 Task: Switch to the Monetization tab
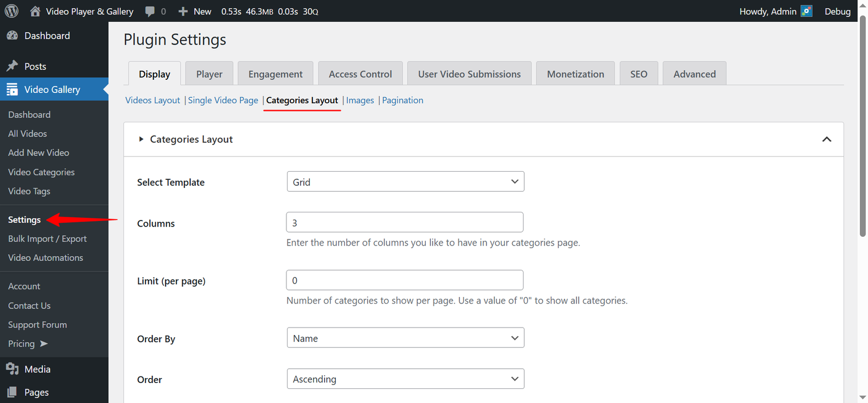tap(576, 74)
